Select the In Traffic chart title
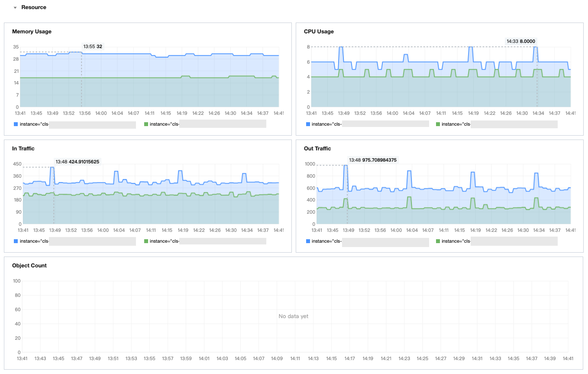The width and height of the screenshot is (588, 374). [x=23, y=149]
